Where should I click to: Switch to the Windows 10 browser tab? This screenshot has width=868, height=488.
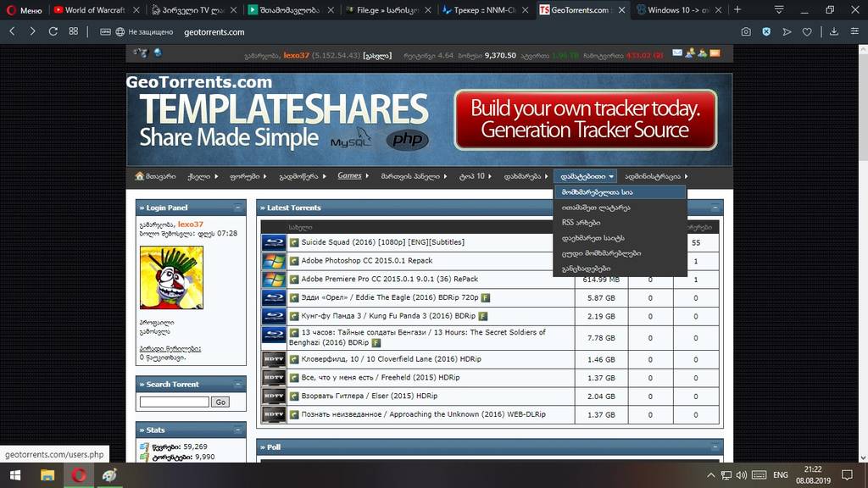(679, 10)
